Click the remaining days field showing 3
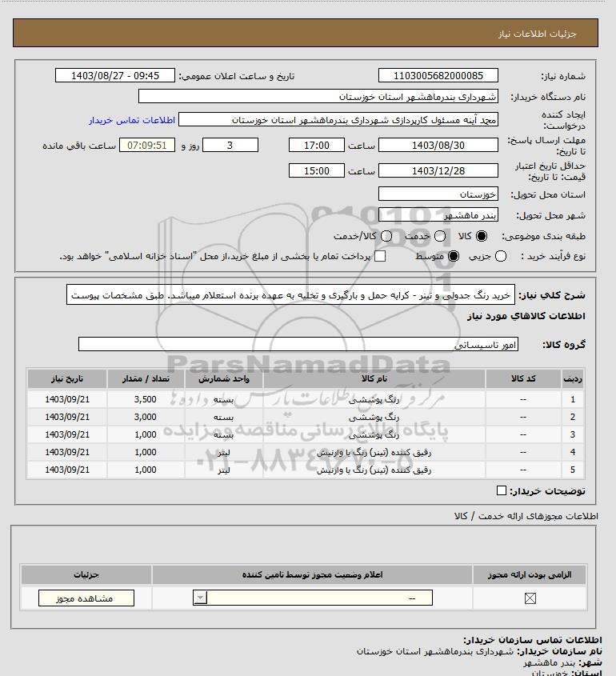The height and width of the screenshot is (676, 616). [x=230, y=146]
